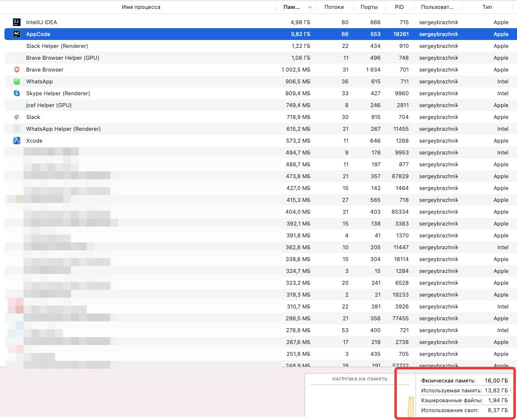Click the AppCode app icon
517x420 pixels.
(16, 34)
